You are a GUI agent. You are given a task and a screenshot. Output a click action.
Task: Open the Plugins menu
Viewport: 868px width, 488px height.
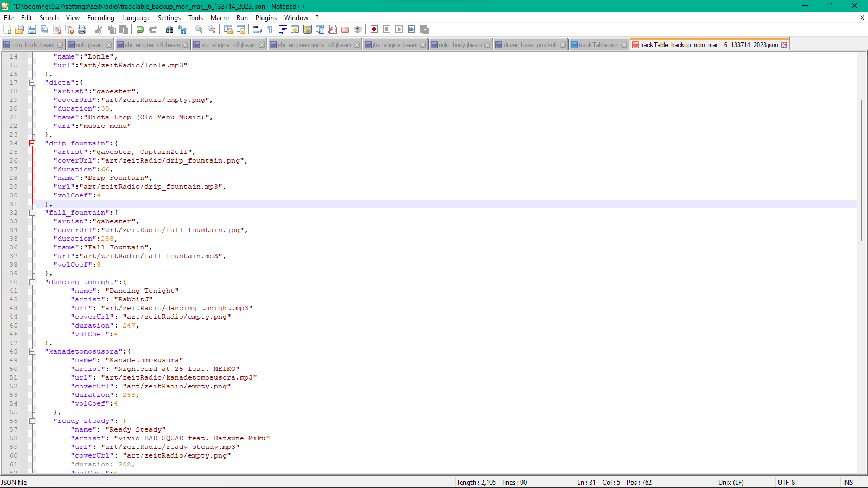pyautogui.click(x=266, y=18)
